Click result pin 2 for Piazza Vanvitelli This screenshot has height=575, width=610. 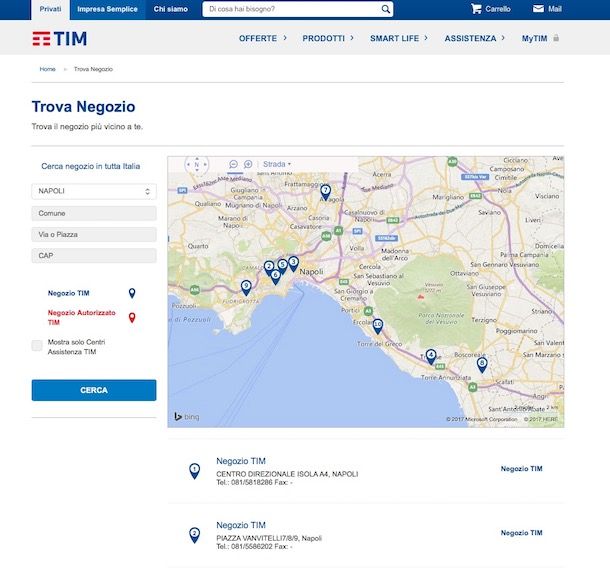pos(195,535)
